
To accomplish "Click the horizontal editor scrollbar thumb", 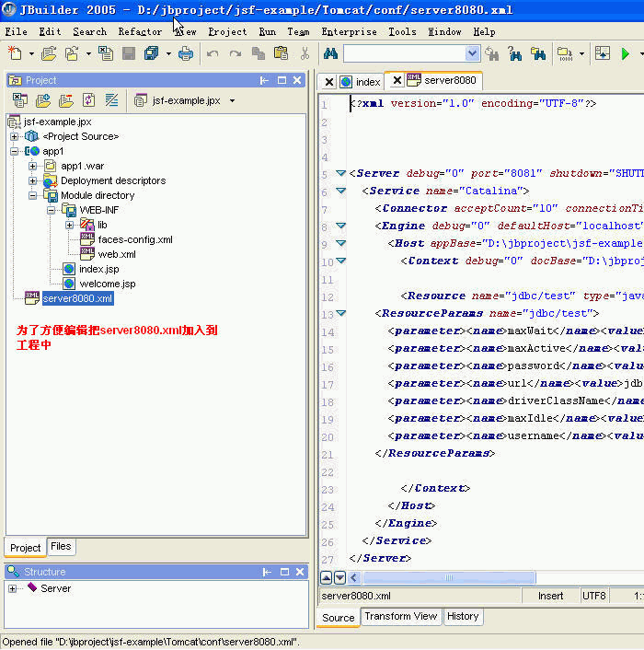I will (x=449, y=577).
